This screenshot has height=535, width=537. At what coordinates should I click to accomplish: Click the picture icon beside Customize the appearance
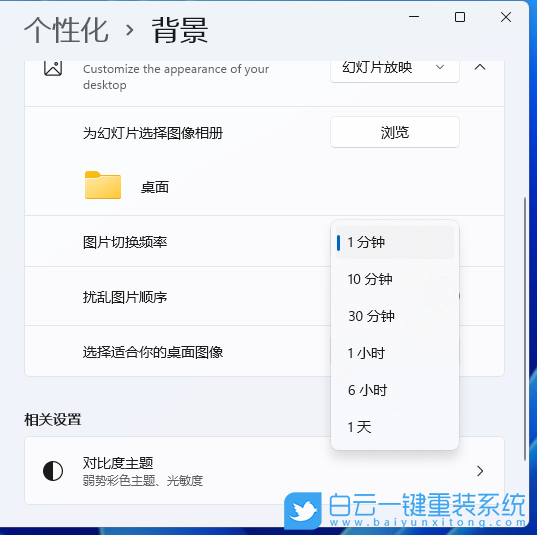[x=53, y=68]
